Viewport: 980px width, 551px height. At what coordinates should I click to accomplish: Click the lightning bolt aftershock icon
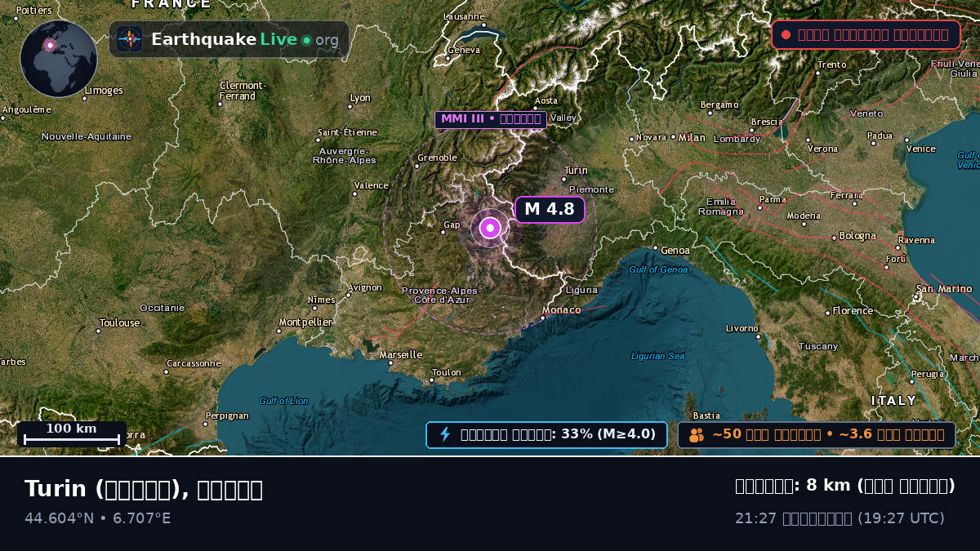(445, 434)
